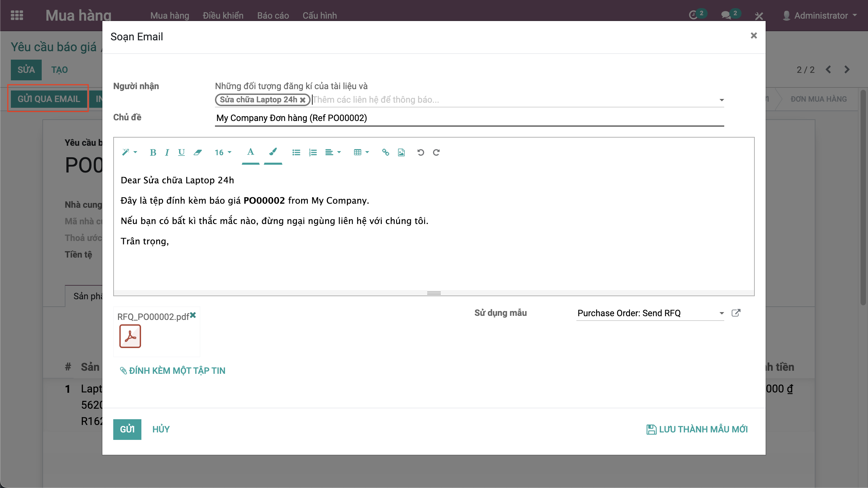Screen dimensions: 868x488
Task: Open the Cấu hình menu
Action: [x=319, y=16]
